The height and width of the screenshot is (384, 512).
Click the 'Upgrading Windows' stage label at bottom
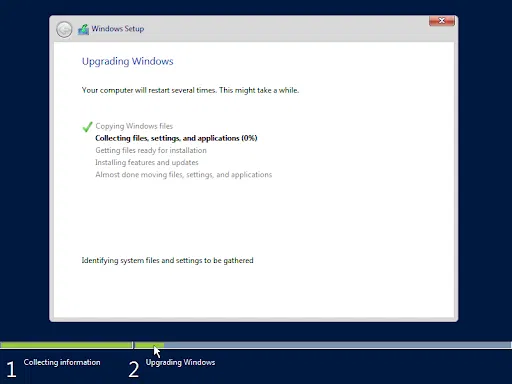[x=180, y=362]
